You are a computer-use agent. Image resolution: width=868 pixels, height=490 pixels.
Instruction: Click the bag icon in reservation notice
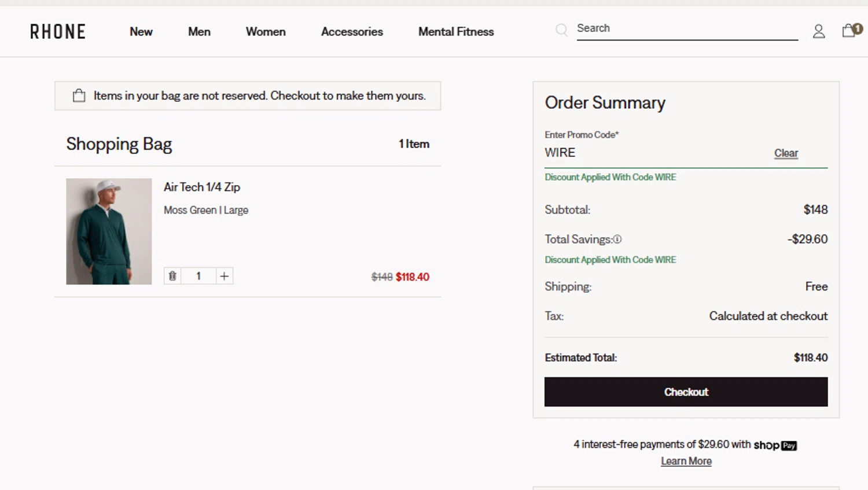[x=79, y=96]
